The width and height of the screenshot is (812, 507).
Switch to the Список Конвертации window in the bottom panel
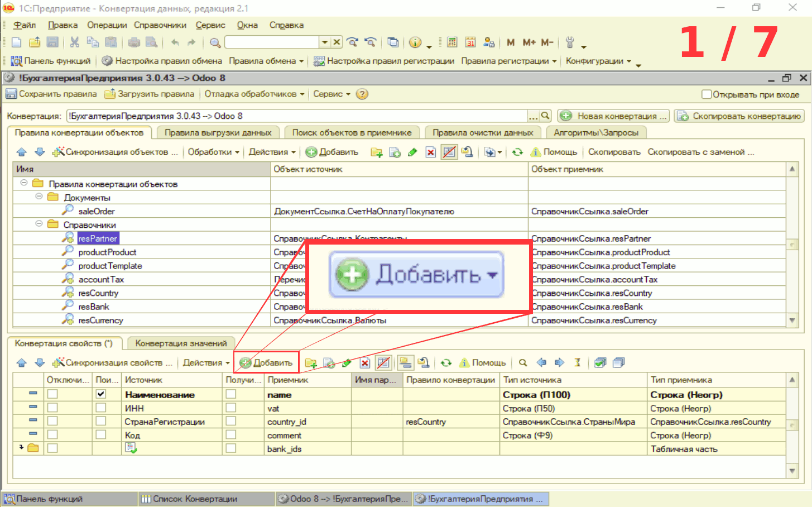tap(206, 499)
